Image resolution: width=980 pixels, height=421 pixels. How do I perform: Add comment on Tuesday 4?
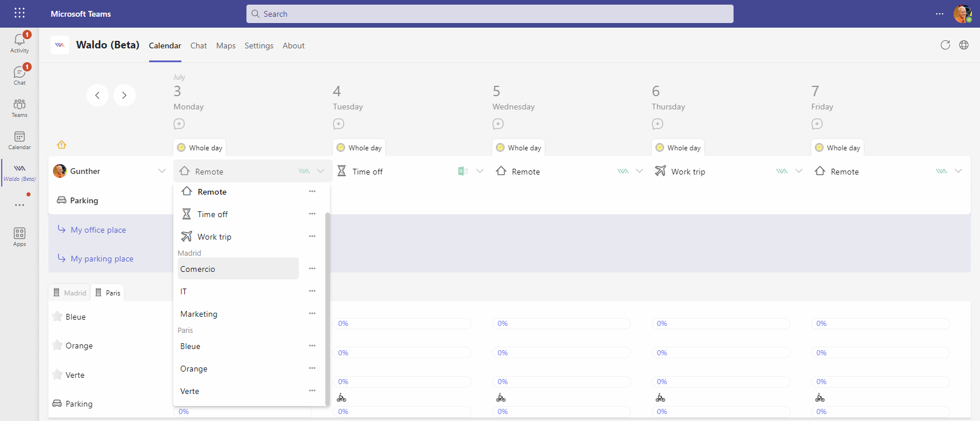click(339, 124)
